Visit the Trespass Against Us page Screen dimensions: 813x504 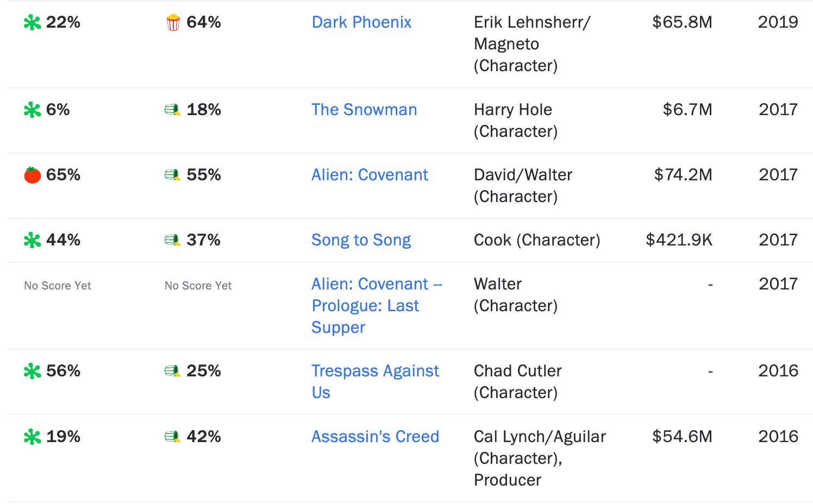click(x=375, y=371)
